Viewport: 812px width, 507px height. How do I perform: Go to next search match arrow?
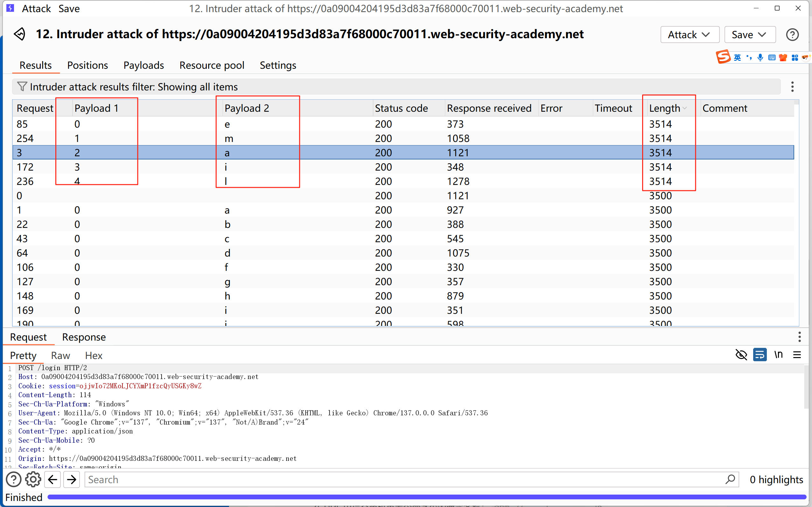click(71, 480)
